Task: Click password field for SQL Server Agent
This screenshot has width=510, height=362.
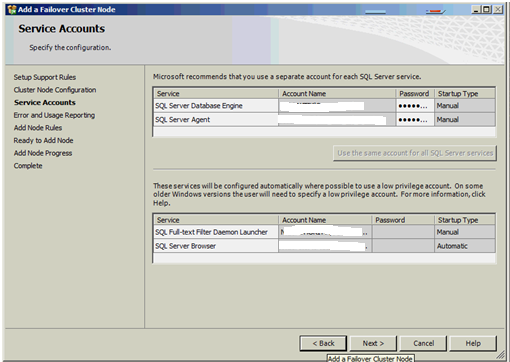Action: click(x=415, y=119)
